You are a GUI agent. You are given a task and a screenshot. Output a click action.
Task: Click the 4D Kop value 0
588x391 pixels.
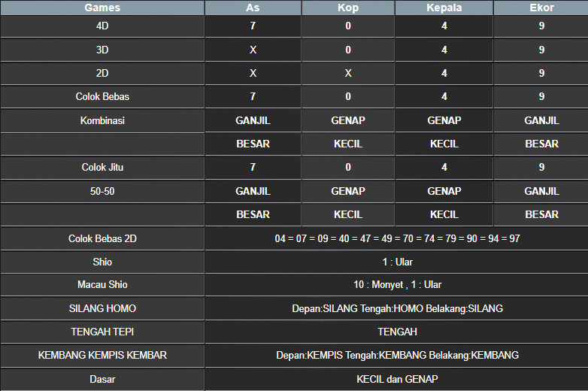pyautogui.click(x=348, y=26)
